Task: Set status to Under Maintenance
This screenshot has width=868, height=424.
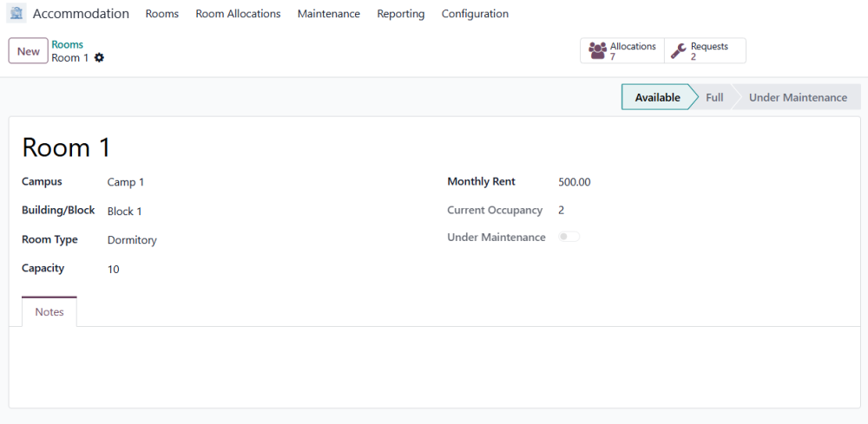Action: pos(798,97)
